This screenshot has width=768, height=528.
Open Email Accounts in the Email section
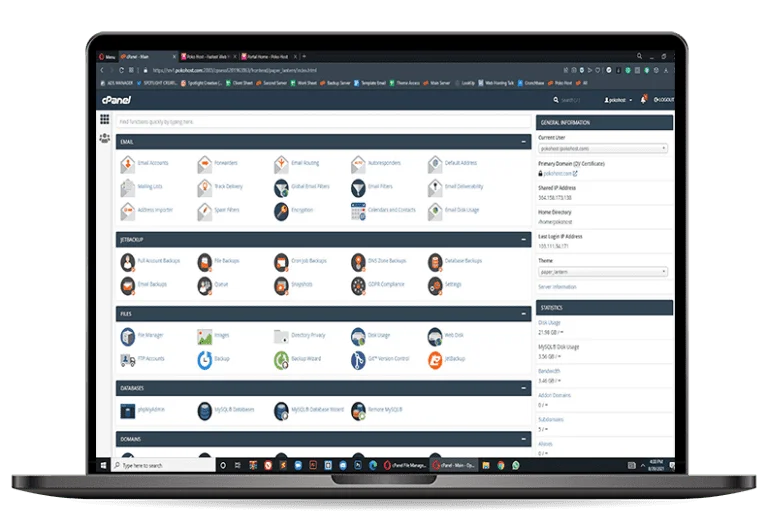(x=128, y=163)
